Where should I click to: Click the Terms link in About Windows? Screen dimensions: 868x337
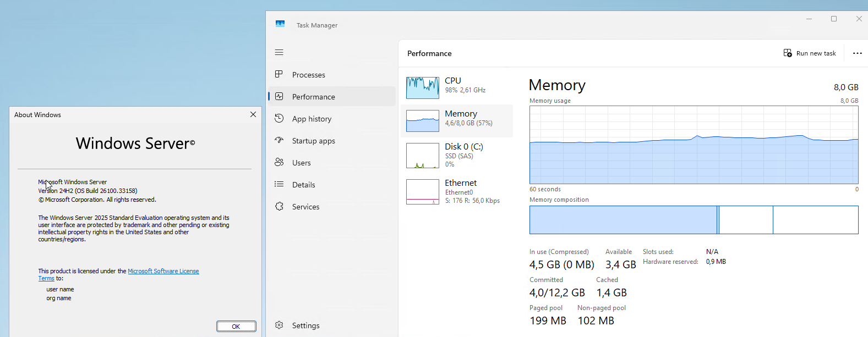pyautogui.click(x=46, y=278)
